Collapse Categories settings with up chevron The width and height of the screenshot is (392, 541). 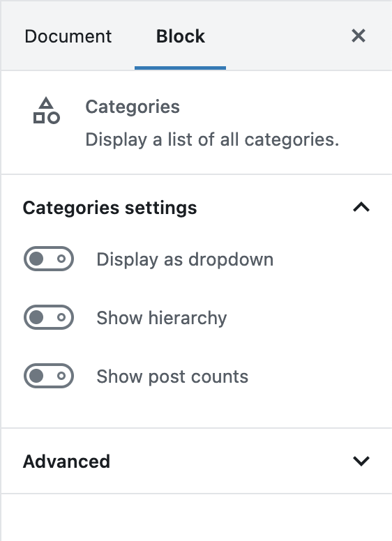tap(361, 207)
